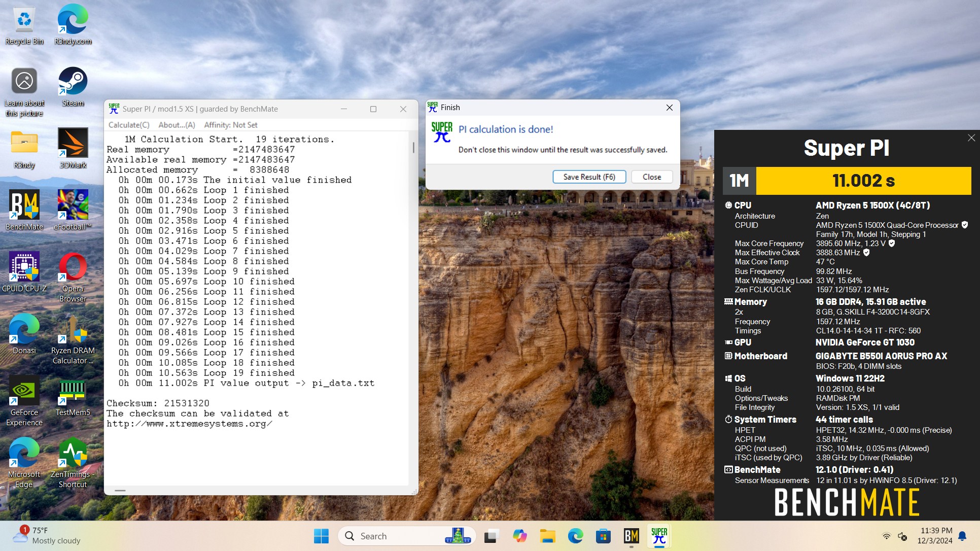This screenshot has width=980, height=551.
Task: Click the 12.1.0 (Driver: 0.41) text
Action: point(854,470)
